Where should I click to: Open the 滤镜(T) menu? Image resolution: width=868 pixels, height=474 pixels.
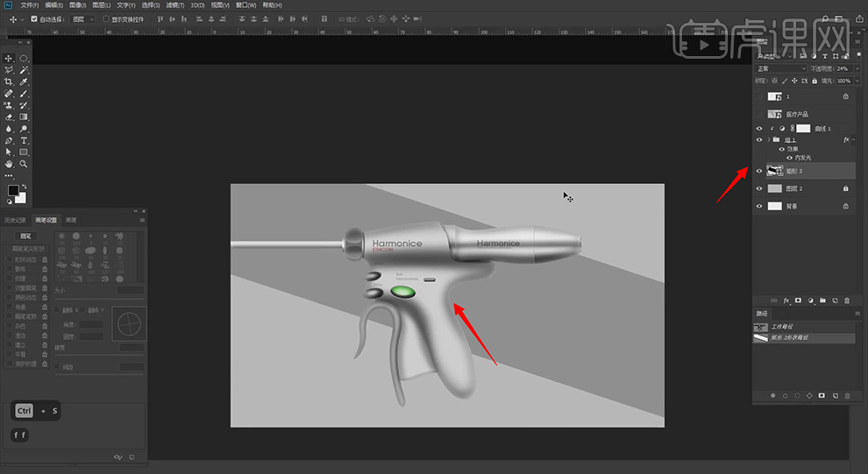click(x=175, y=5)
